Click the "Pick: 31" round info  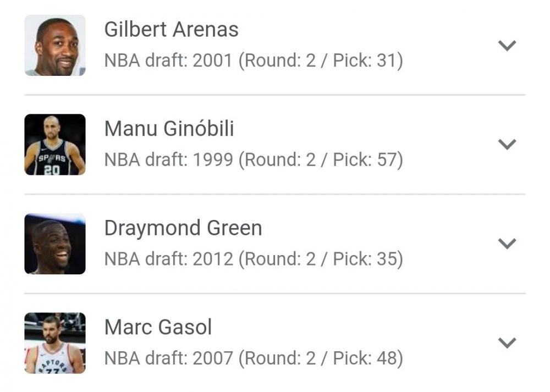click(367, 60)
